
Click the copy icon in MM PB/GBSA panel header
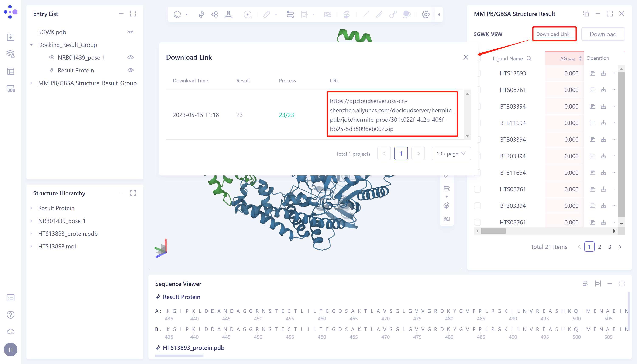click(x=586, y=14)
